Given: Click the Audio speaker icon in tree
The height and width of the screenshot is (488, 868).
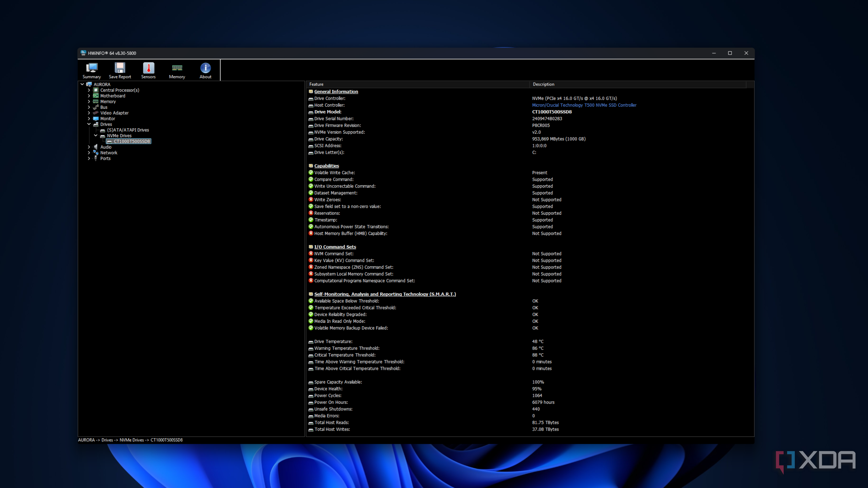Looking at the screenshot, I should coord(96,147).
